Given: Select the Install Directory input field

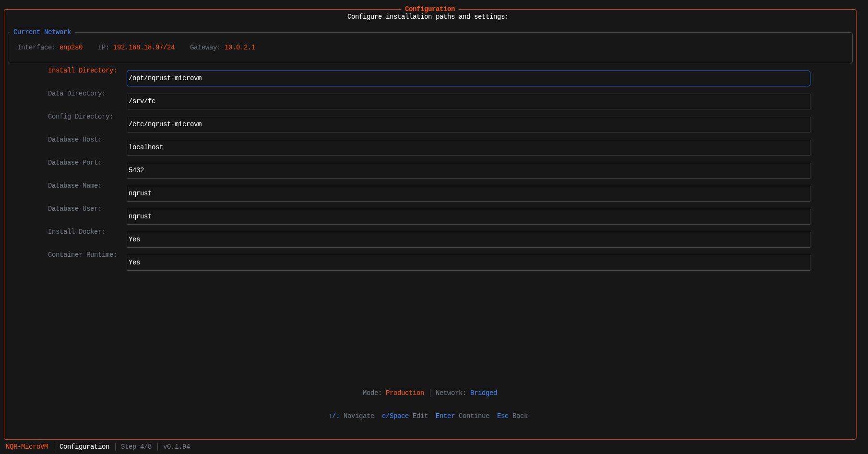Looking at the screenshot, I should 468,78.
